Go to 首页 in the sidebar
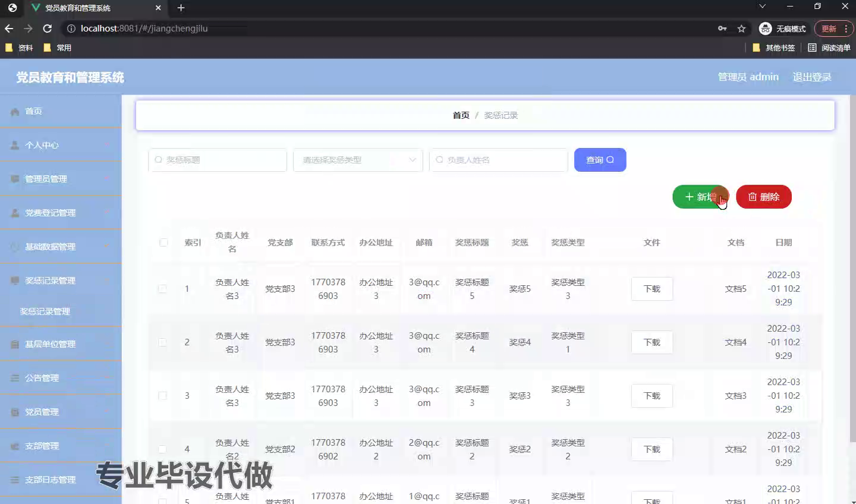 61,112
